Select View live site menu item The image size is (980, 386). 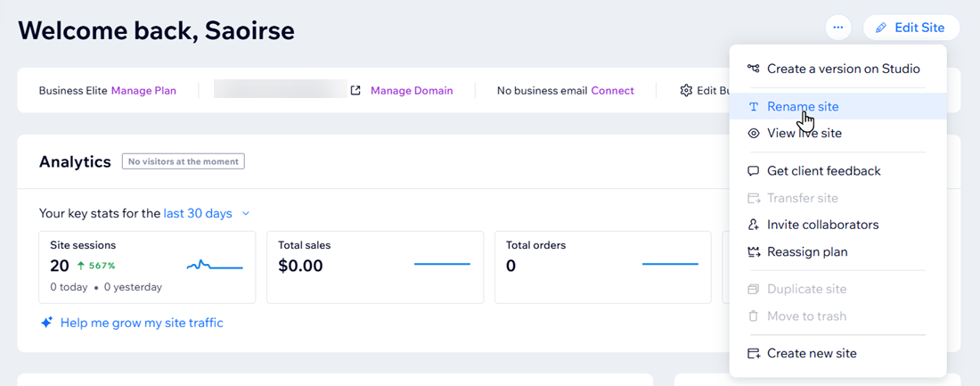tap(838, 133)
